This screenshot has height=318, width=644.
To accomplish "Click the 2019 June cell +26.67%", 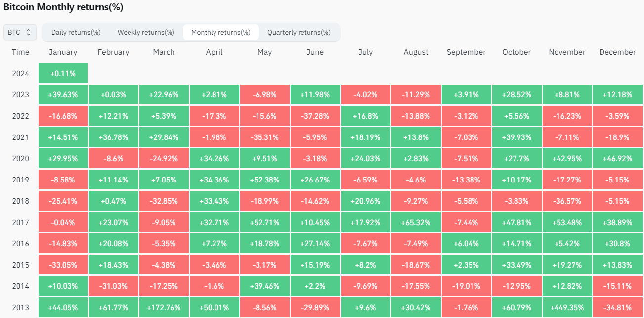I will click(x=315, y=180).
